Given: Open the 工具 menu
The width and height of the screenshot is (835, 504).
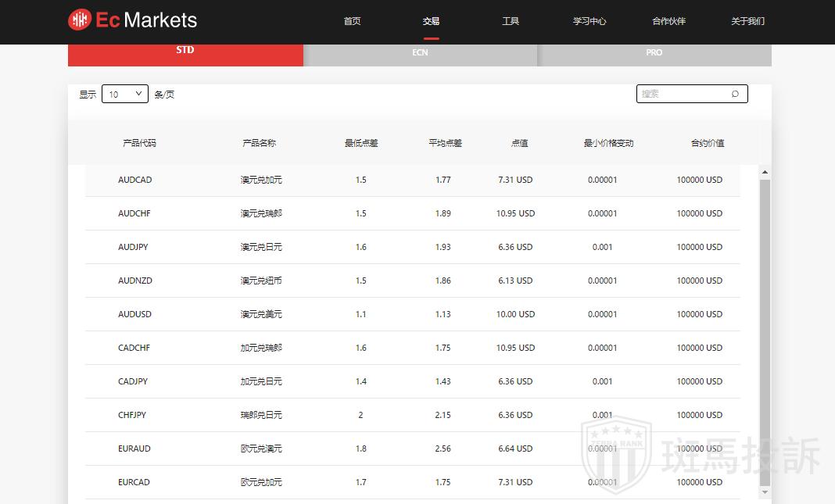Looking at the screenshot, I should point(511,21).
